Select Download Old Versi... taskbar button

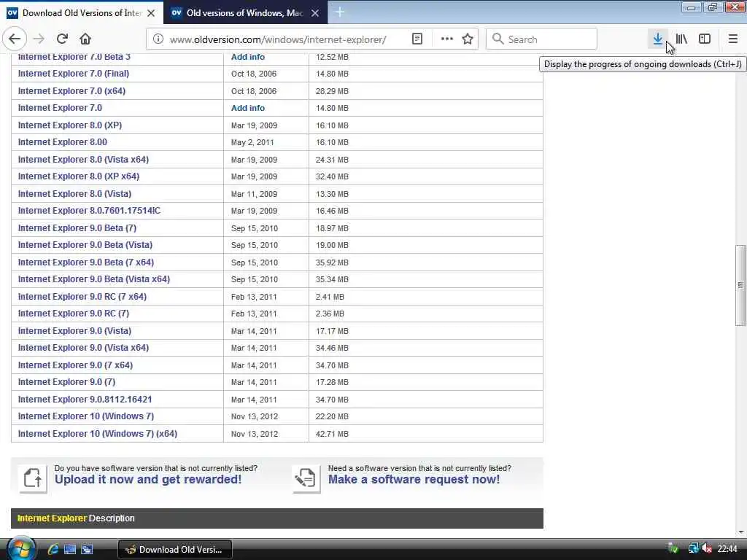click(x=175, y=550)
